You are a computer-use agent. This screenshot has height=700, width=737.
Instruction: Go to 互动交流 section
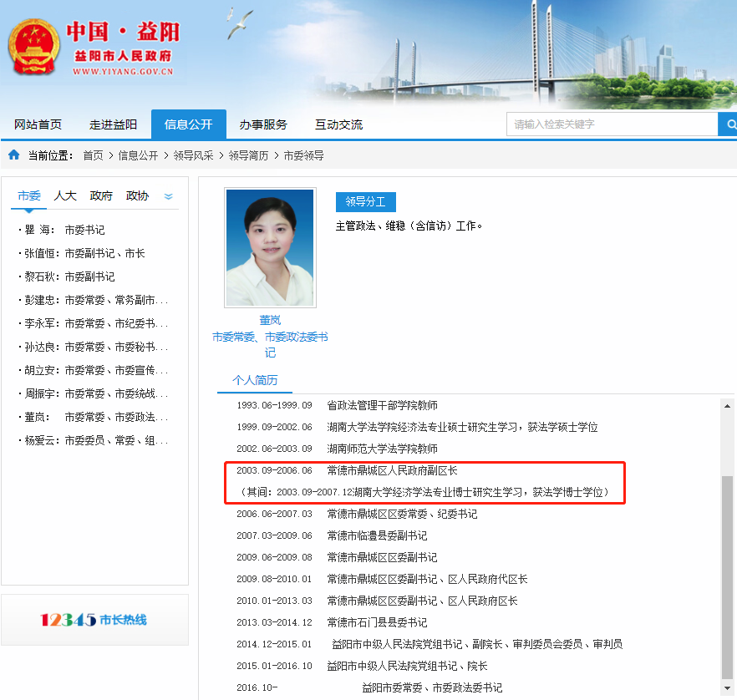pos(338,124)
